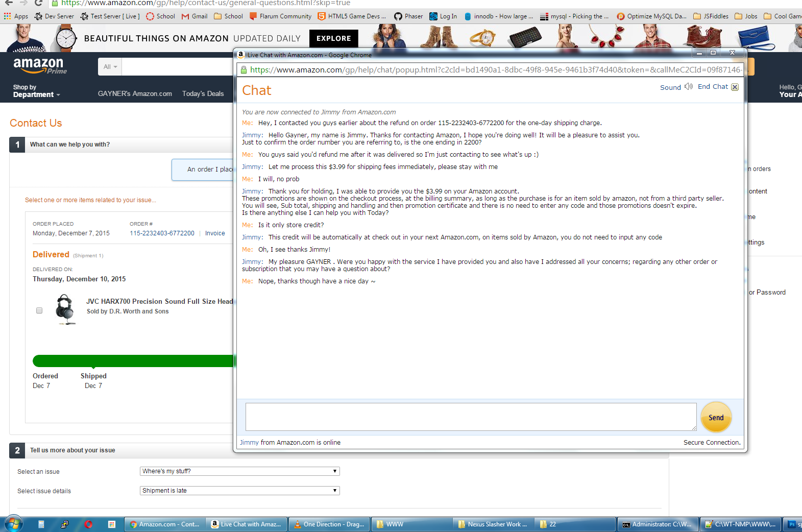Toggle chat sound via the speaker icon
802x532 pixels.
tap(689, 87)
